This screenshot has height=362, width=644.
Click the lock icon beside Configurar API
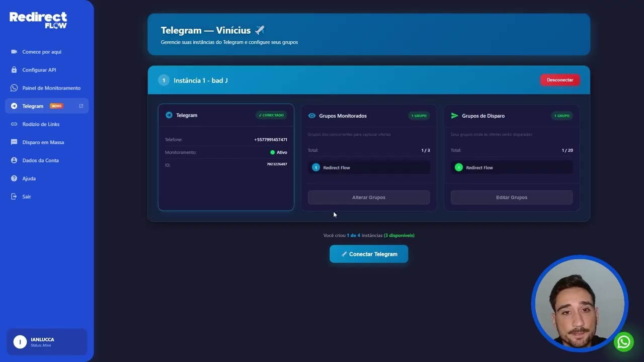tap(14, 70)
